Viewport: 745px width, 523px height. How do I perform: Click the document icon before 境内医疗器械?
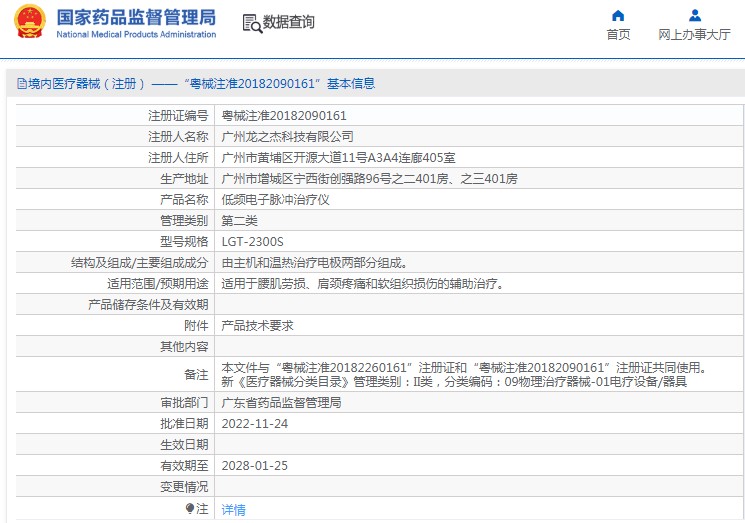[22, 84]
